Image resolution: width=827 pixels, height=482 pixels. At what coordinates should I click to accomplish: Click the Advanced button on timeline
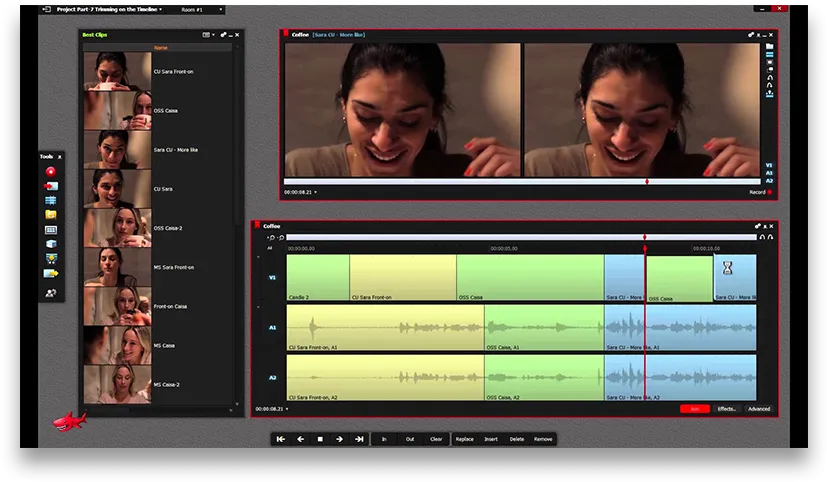point(758,409)
